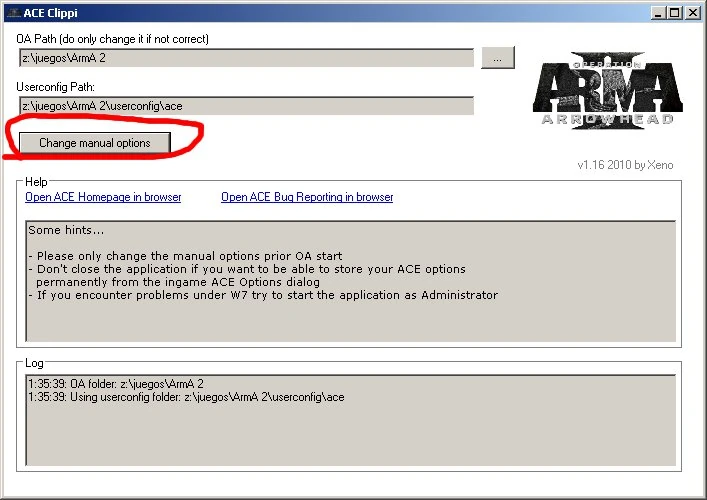The image size is (707, 500).
Task: Click the hint "Don't close the application"
Action: [247, 275]
